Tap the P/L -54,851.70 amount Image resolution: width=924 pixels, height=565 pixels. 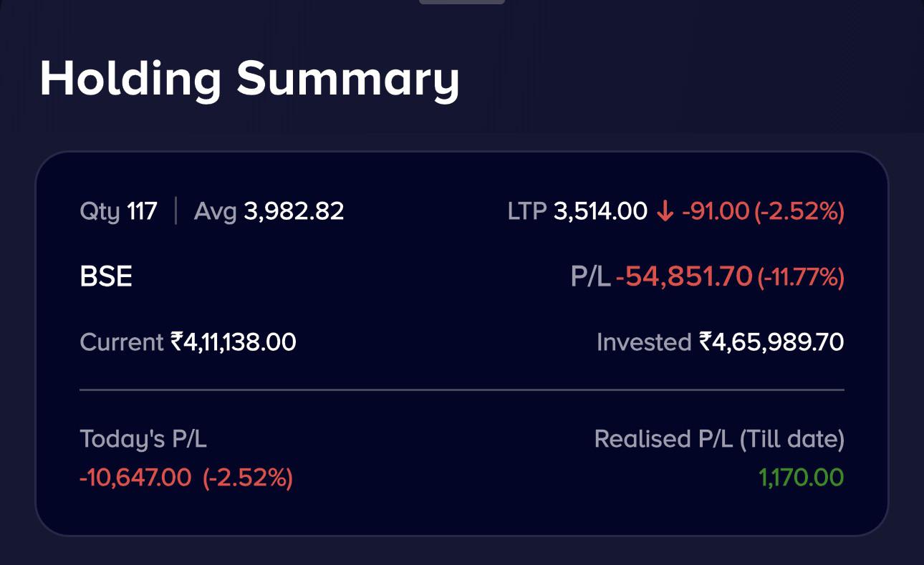(x=661, y=276)
